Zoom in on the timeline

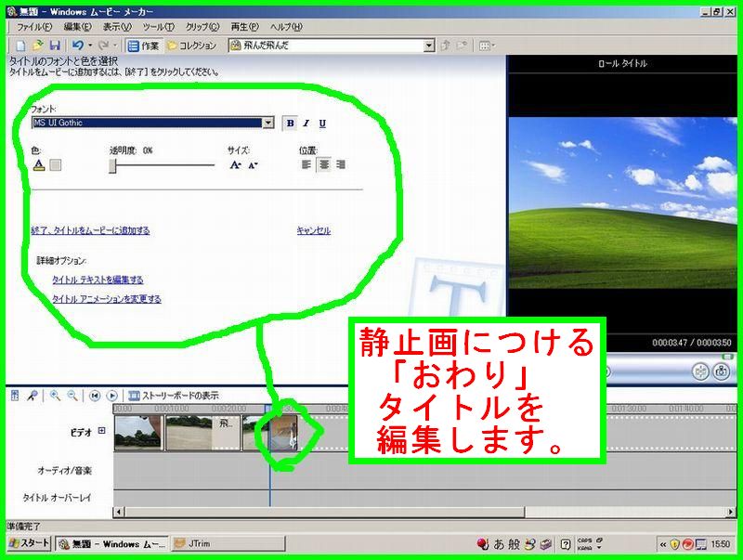click(55, 395)
